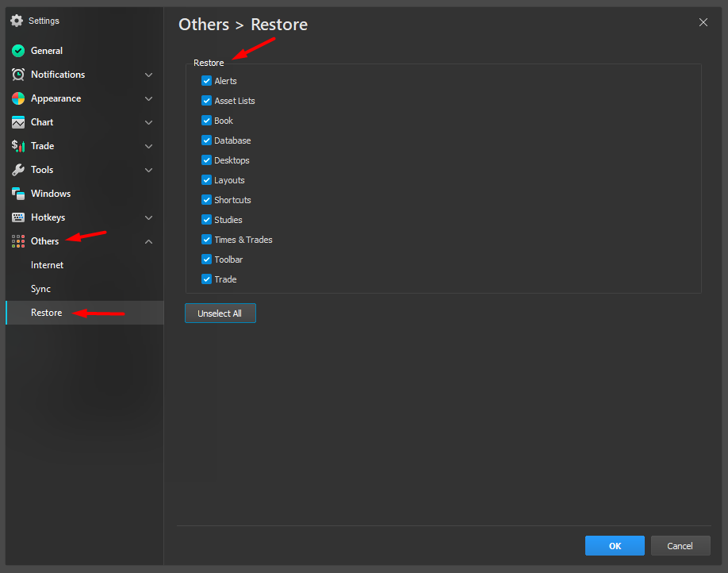Image resolution: width=728 pixels, height=573 pixels.
Task: Disable the Database restore checkbox
Action: [x=207, y=140]
